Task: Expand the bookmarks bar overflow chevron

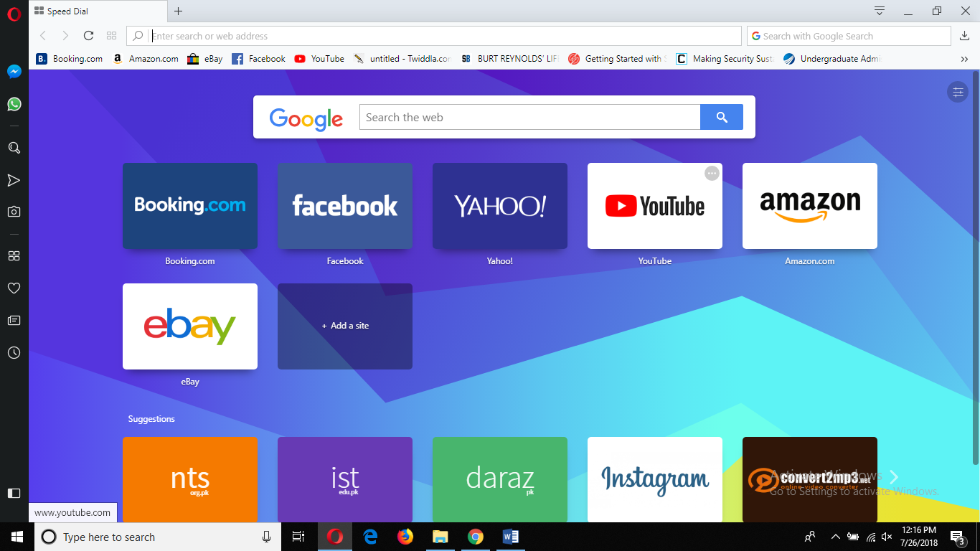Action: click(x=965, y=59)
